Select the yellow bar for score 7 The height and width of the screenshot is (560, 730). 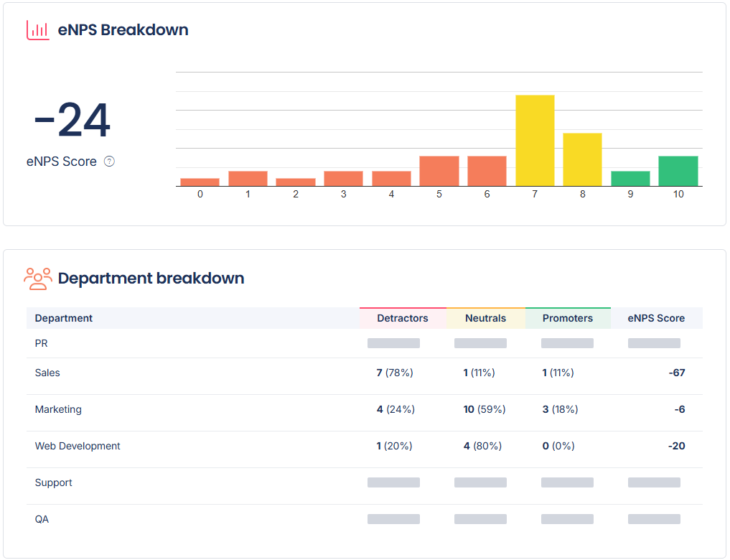tap(534, 140)
